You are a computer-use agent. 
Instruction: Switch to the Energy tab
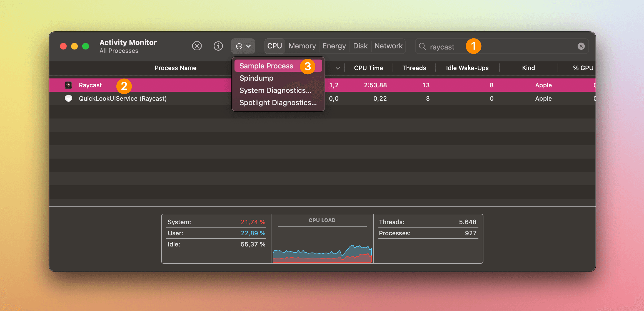click(x=334, y=46)
